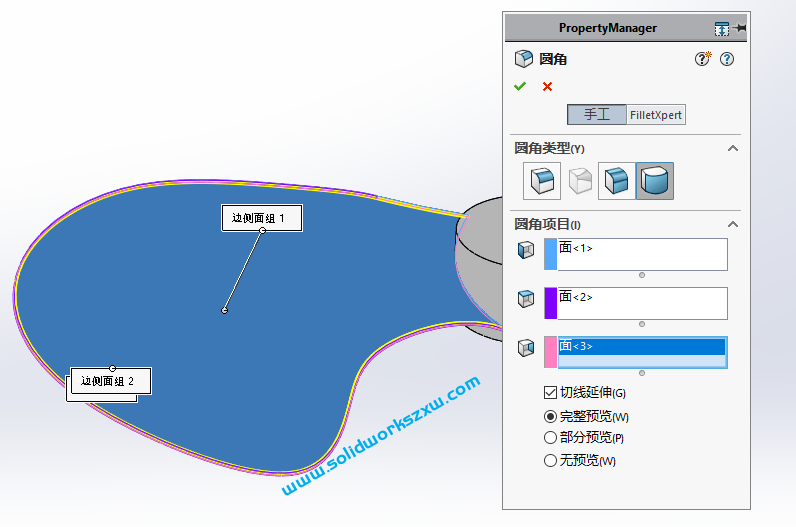Select variable size fillet type icon
Viewport: 796px width, 527px height.
580,181
